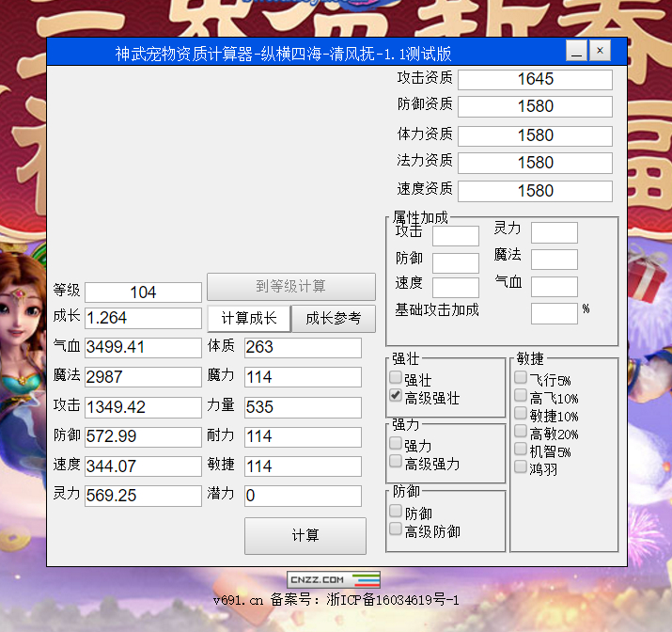Select the 攻击 field showing 1349.42
This screenshot has width=672, height=632.
(x=143, y=407)
